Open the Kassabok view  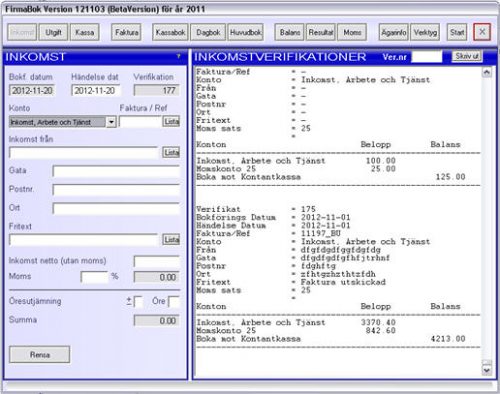(170, 32)
